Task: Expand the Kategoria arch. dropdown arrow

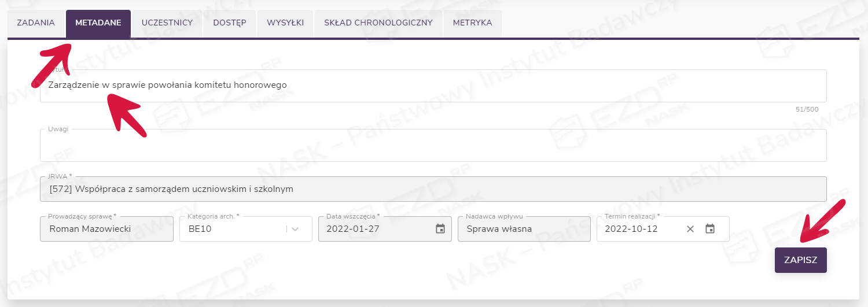Action: 296,229
